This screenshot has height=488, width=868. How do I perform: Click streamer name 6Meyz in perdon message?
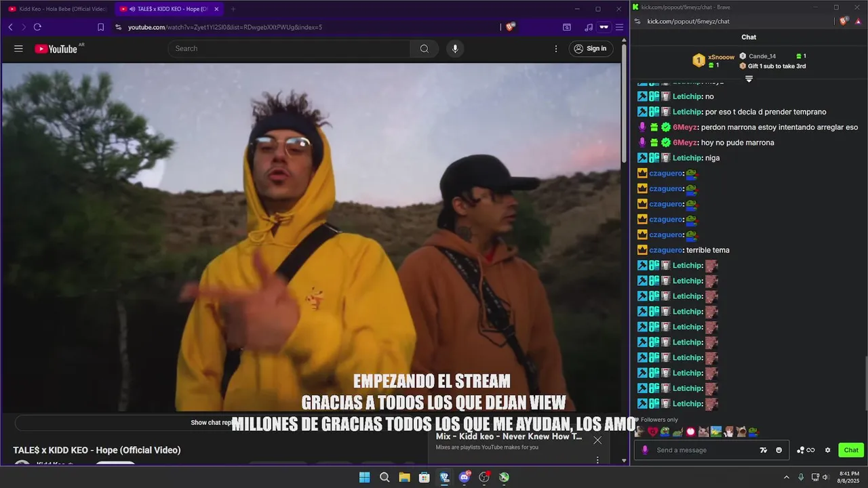pos(685,127)
